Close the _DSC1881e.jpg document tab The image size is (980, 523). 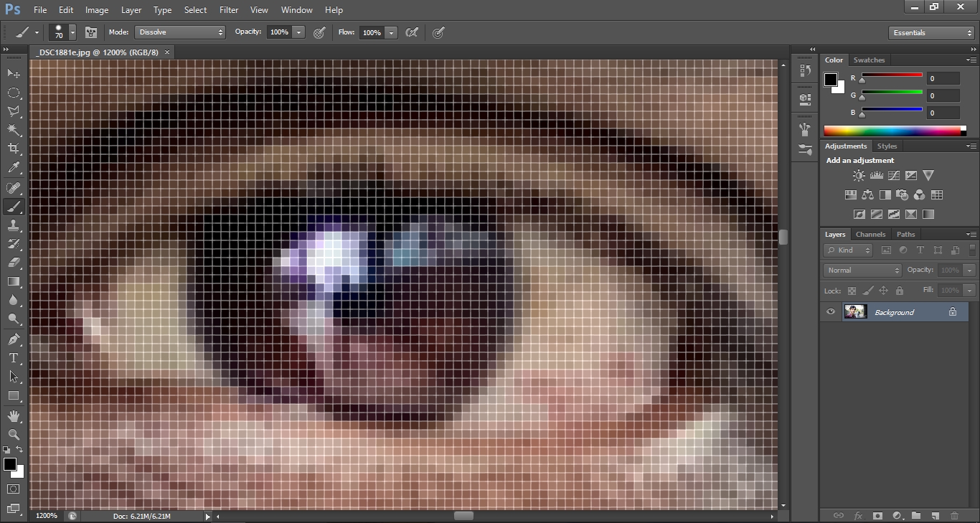[167, 52]
